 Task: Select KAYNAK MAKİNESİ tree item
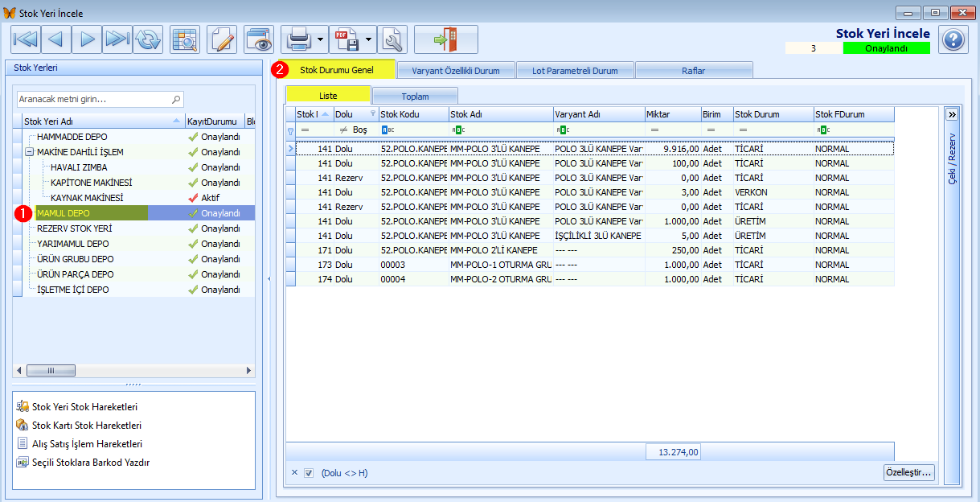coord(87,198)
